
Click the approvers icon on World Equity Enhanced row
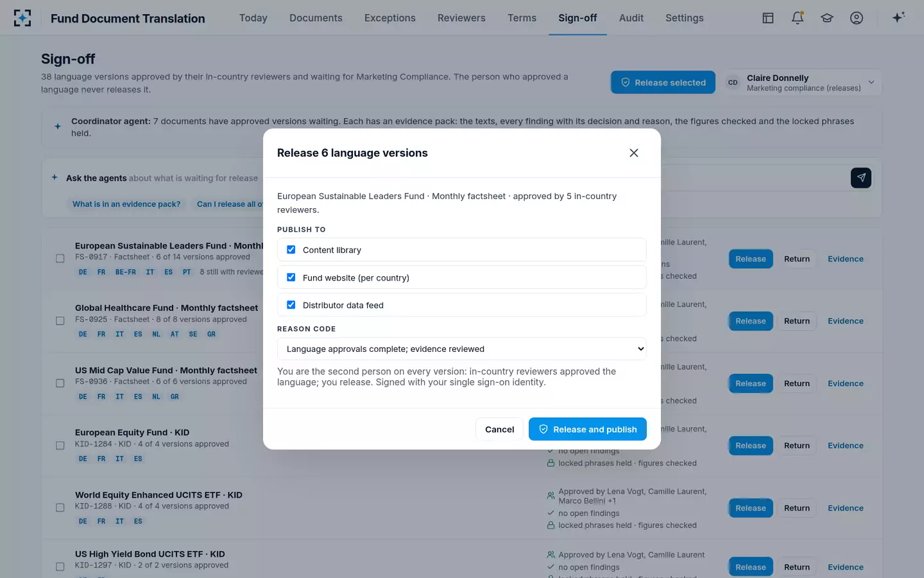point(551,496)
